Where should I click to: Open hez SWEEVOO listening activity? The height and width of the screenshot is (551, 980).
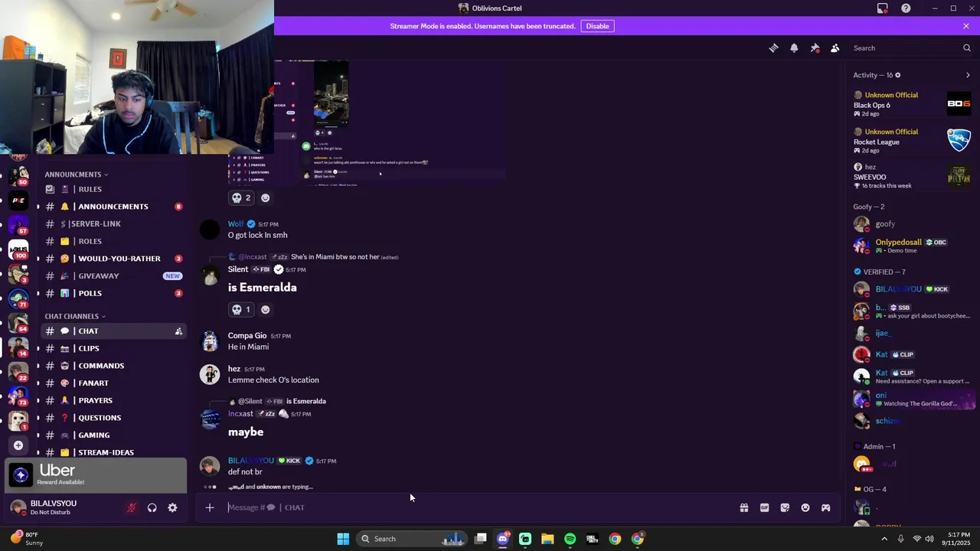pos(913,177)
